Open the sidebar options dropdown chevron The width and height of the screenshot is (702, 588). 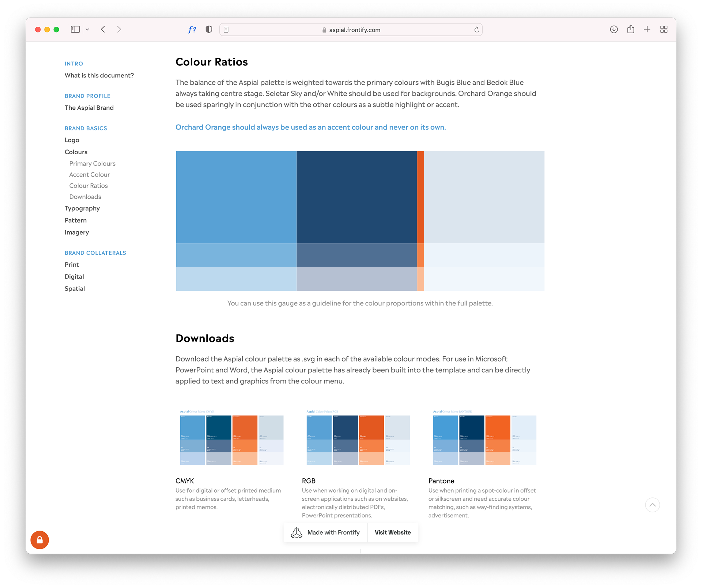87,30
